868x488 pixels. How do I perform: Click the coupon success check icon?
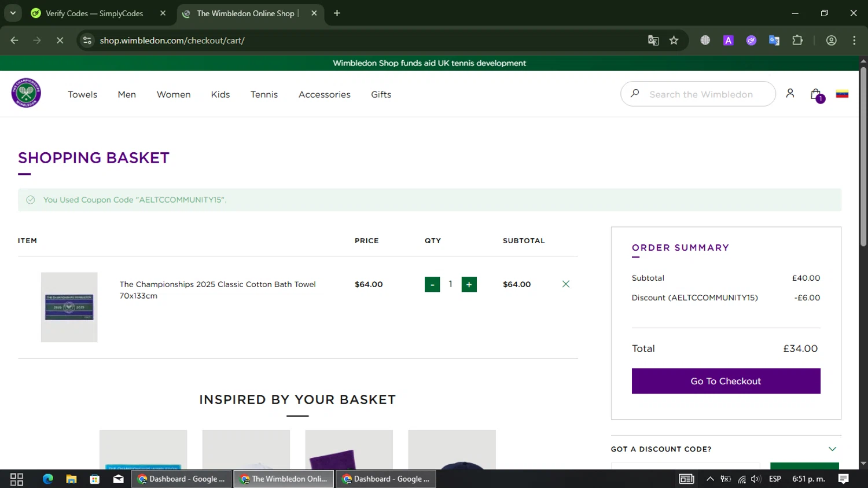(31, 200)
